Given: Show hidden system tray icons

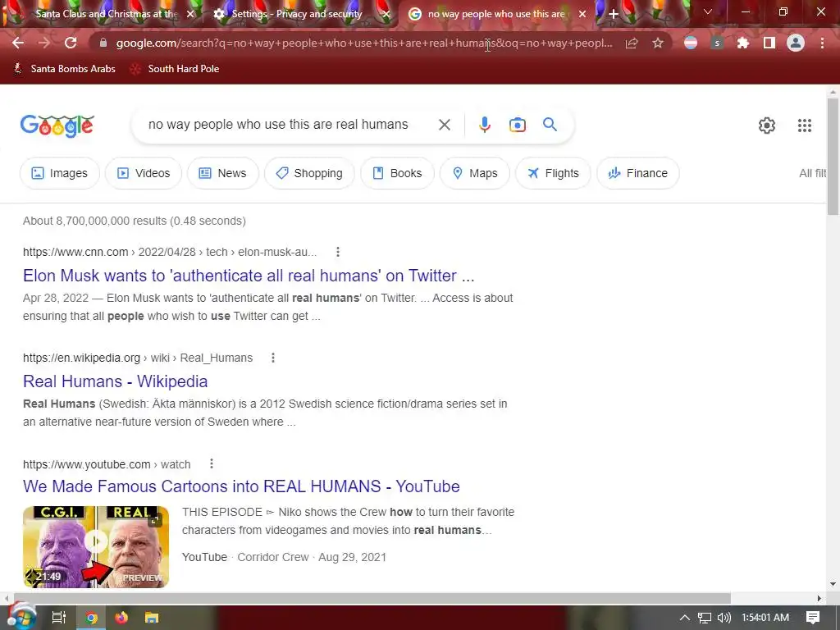Looking at the screenshot, I should [x=685, y=618].
